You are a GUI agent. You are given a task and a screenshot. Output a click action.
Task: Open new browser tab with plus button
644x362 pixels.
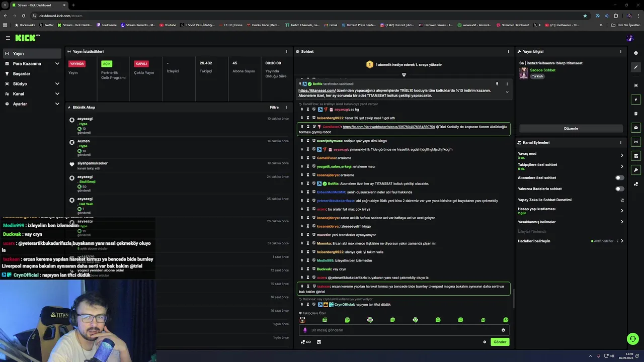[73, 5]
